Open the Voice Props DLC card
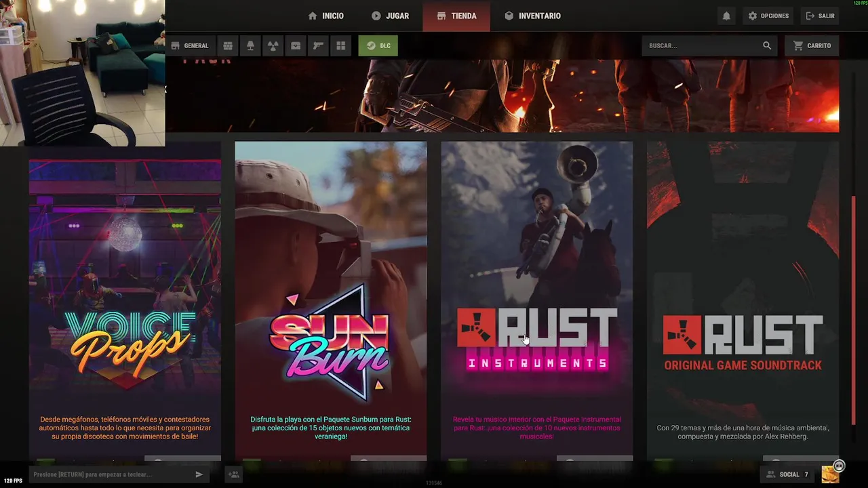868x488 pixels. (125, 302)
